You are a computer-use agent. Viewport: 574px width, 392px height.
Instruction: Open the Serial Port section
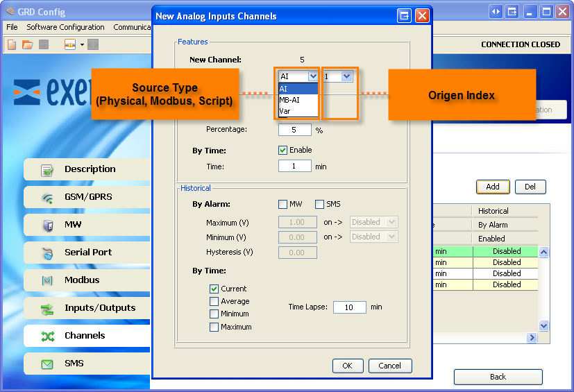coord(87,253)
